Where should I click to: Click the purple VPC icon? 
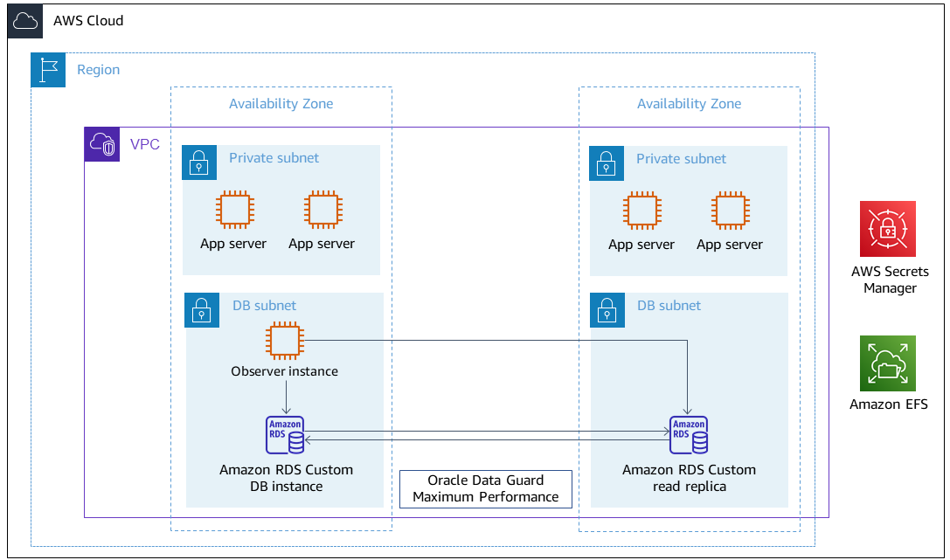point(103,144)
